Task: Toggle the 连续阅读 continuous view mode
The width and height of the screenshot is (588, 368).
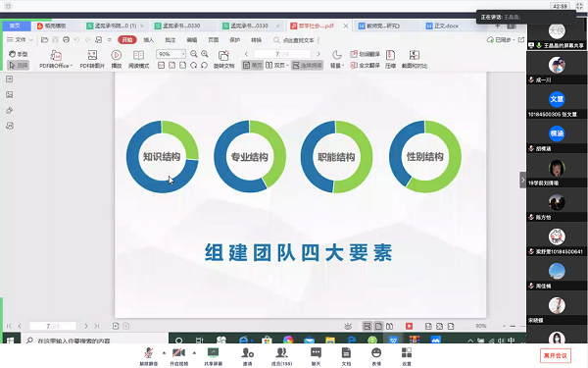Action: tap(308, 66)
